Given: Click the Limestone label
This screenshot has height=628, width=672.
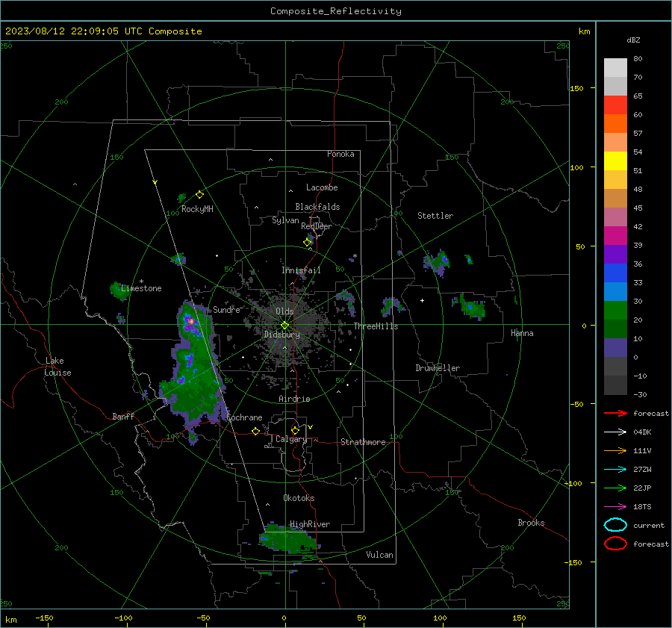Looking at the screenshot, I should pyautogui.click(x=141, y=288).
